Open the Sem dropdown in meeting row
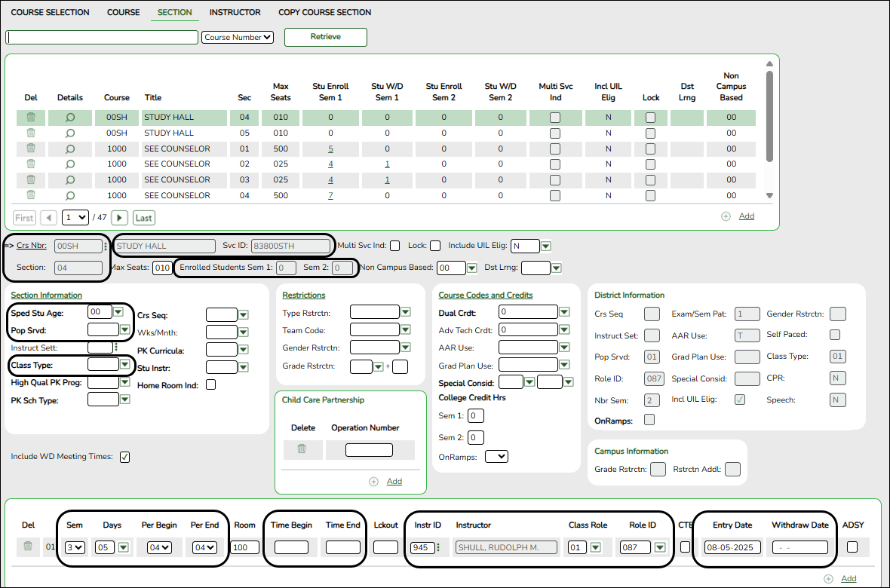 [75, 547]
